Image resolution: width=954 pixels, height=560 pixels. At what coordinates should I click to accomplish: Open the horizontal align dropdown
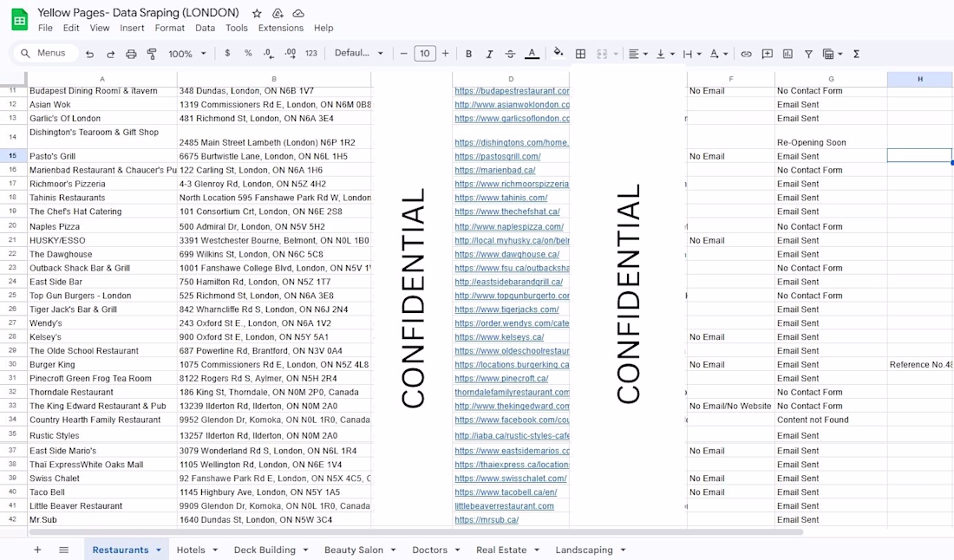637,54
